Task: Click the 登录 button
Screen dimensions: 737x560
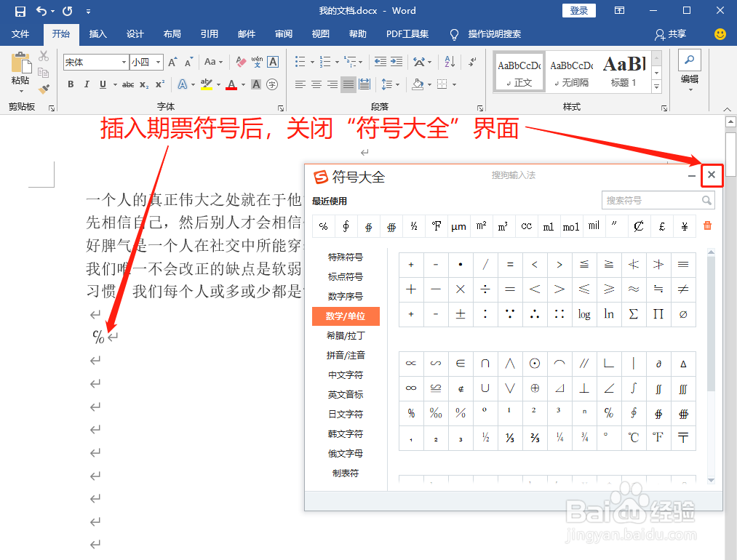Action: [x=578, y=10]
